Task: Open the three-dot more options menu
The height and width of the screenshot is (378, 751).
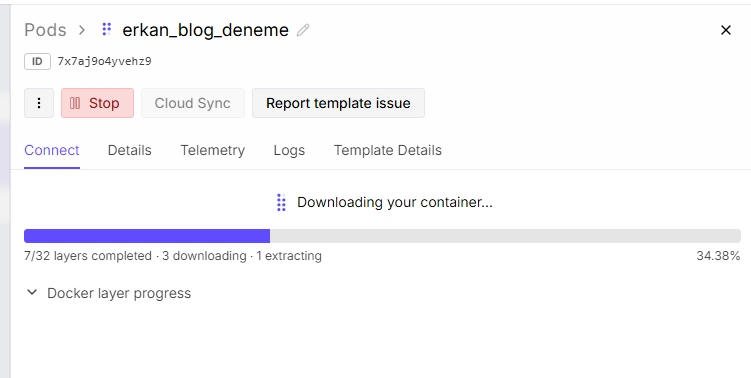Action: (39, 103)
